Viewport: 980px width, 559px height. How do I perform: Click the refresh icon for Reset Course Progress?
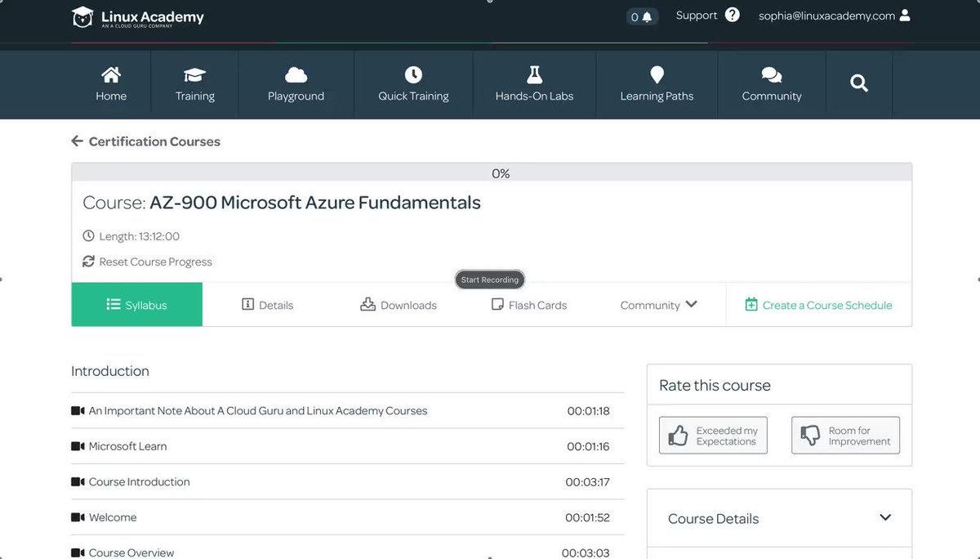[x=88, y=262]
